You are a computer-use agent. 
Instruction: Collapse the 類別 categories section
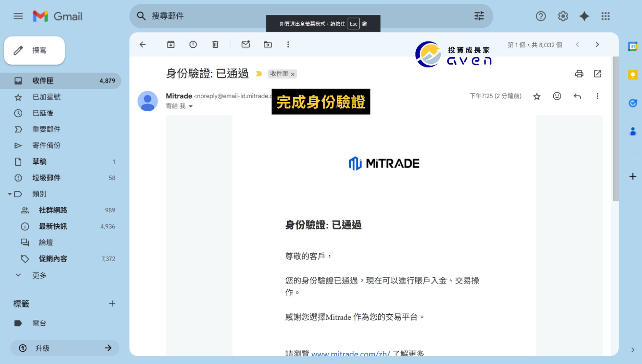point(10,194)
